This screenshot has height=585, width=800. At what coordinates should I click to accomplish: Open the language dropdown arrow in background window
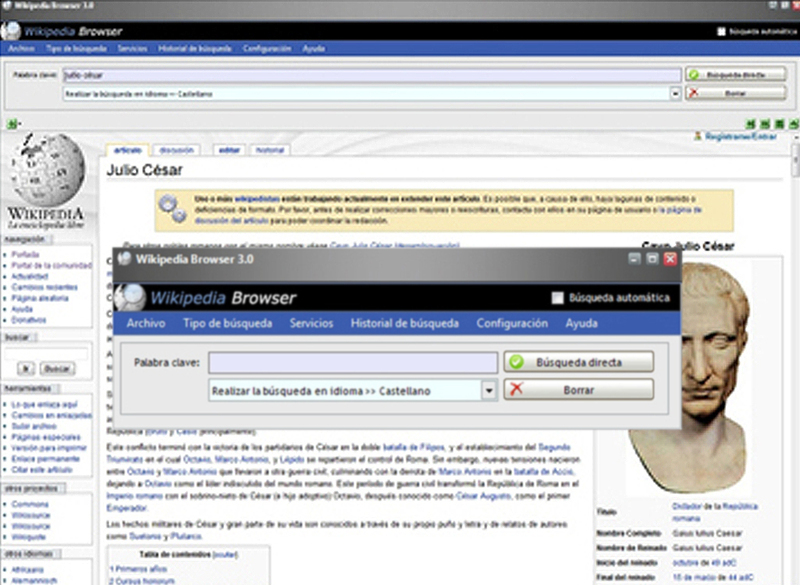(x=675, y=94)
